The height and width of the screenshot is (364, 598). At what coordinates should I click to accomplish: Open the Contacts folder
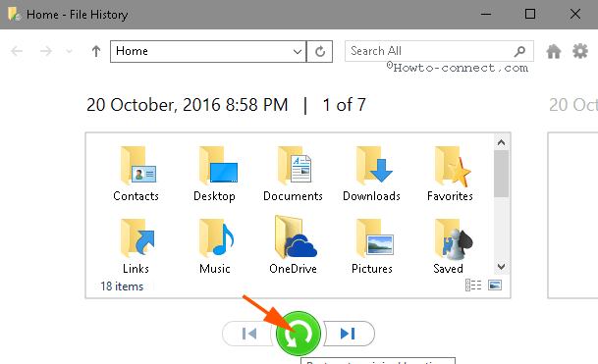136,174
